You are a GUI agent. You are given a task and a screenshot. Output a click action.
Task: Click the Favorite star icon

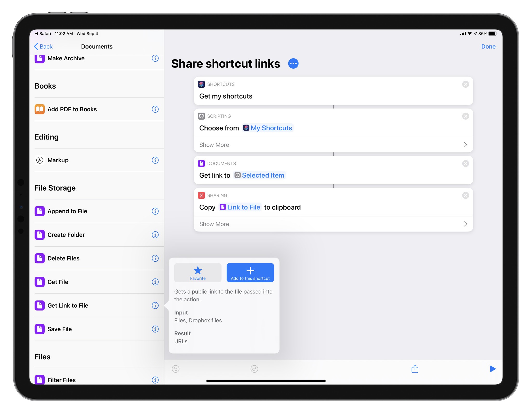tap(198, 270)
